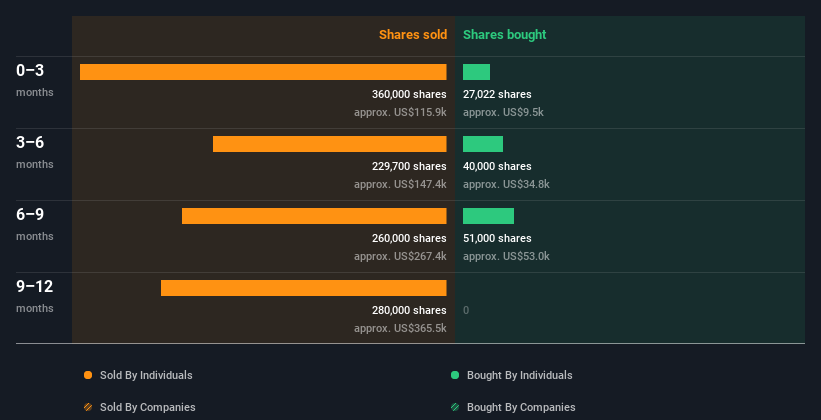Toggle the Bought By Companies legend label
Image resolution: width=821 pixels, height=420 pixels.
pyautogui.click(x=521, y=407)
